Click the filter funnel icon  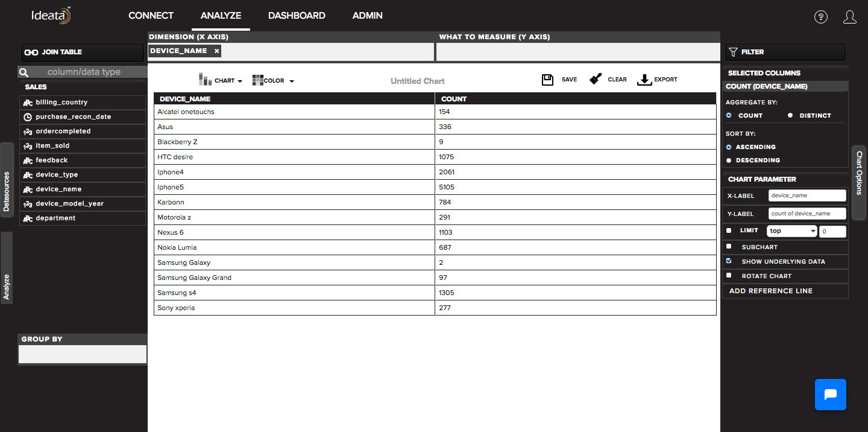pos(733,52)
